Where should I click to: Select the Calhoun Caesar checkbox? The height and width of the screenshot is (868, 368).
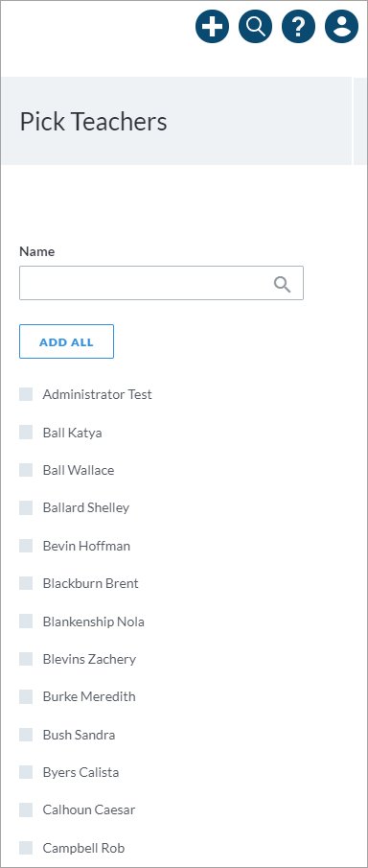pyautogui.click(x=26, y=809)
